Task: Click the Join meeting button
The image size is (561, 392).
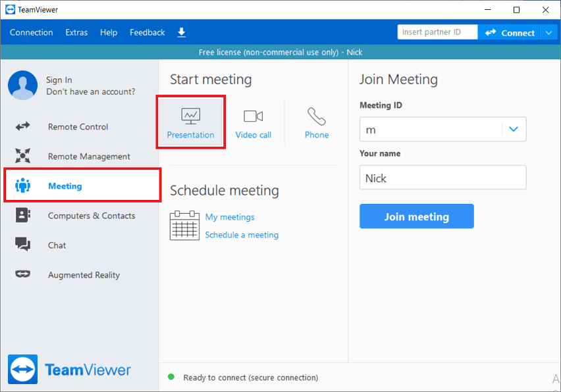Action: [416, 216]
